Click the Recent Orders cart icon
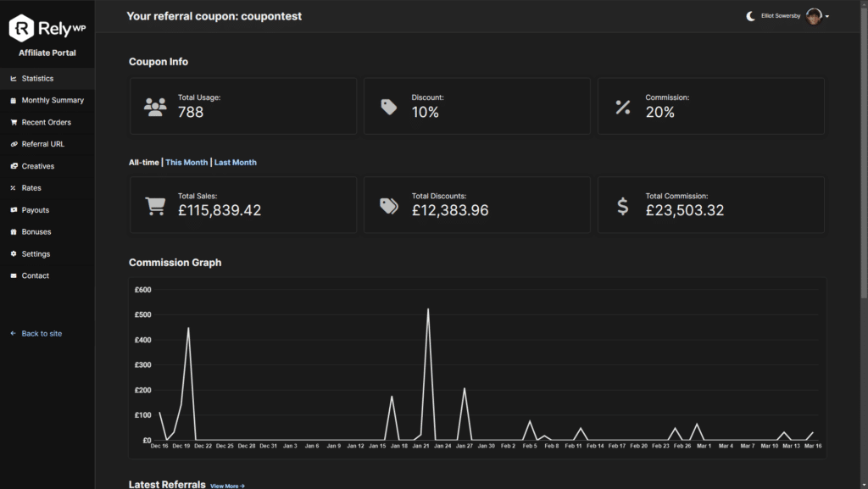Viewport: 868px width, 489px height. pos(14,122)
